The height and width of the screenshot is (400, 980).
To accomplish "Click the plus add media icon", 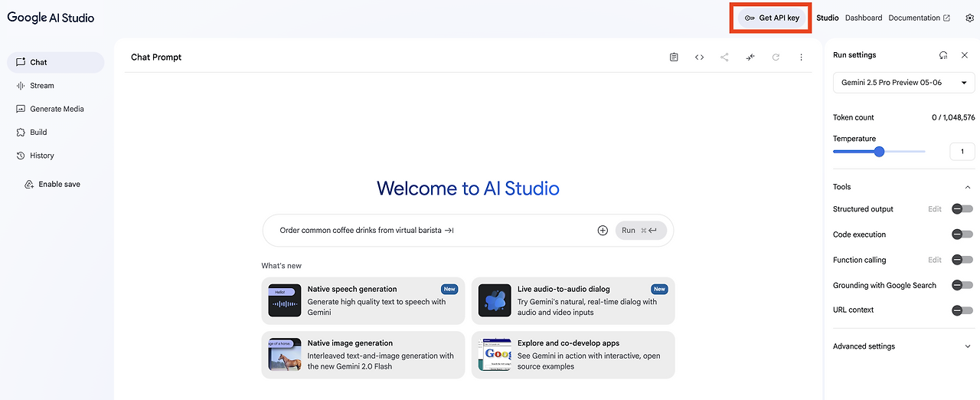I will pos(603,230).
